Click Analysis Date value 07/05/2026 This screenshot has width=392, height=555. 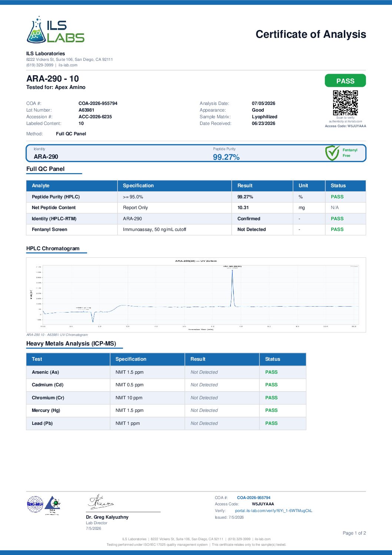(263, 103)
